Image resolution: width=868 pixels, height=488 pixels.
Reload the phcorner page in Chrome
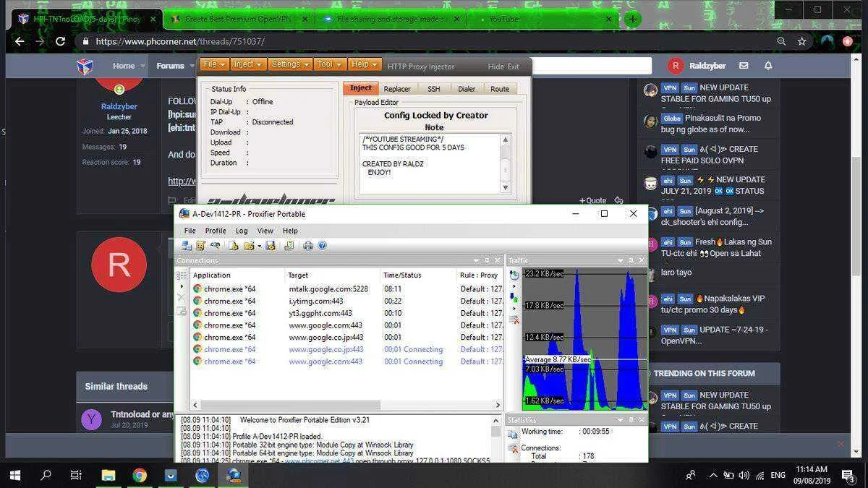click(61, 41)
